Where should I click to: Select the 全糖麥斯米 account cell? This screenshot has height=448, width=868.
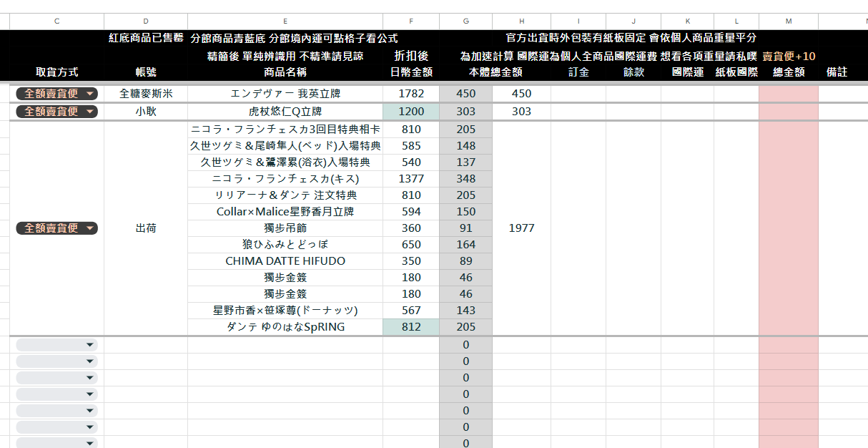click(146, 93)
